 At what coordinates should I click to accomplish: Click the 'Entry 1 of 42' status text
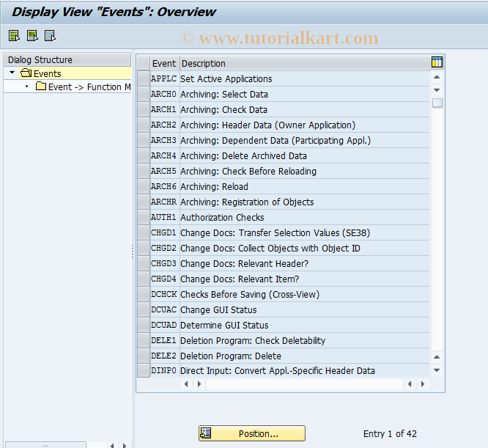(390, 433)
